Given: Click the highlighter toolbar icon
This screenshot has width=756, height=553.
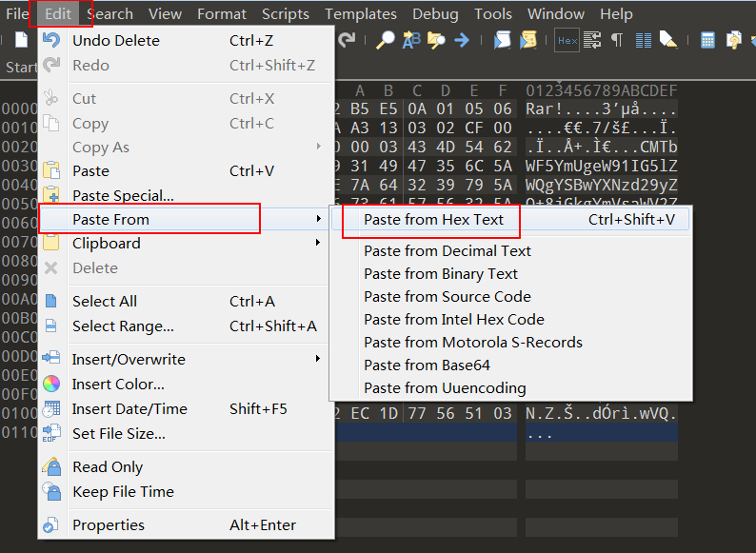Looking at the screenshot, I should pyautogui.click(x=668, y=40).
